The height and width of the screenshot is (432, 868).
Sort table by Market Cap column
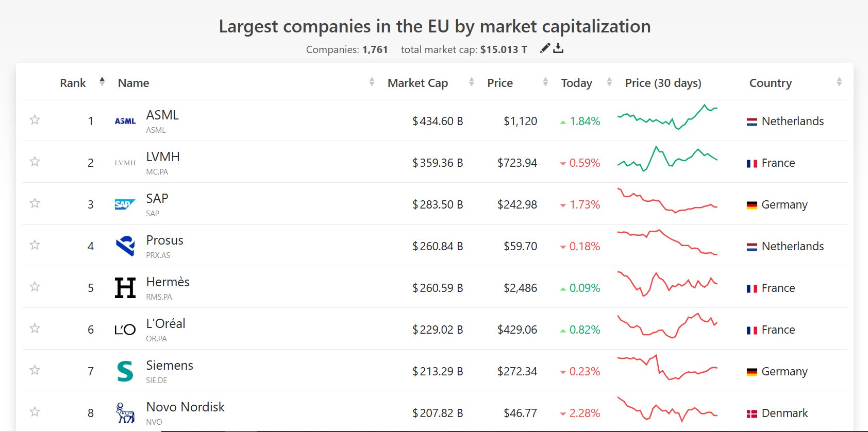[471, 82]
